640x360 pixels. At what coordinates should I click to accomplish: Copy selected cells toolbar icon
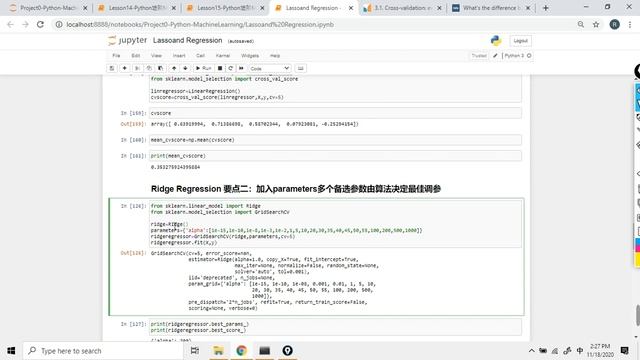[149, 68]
